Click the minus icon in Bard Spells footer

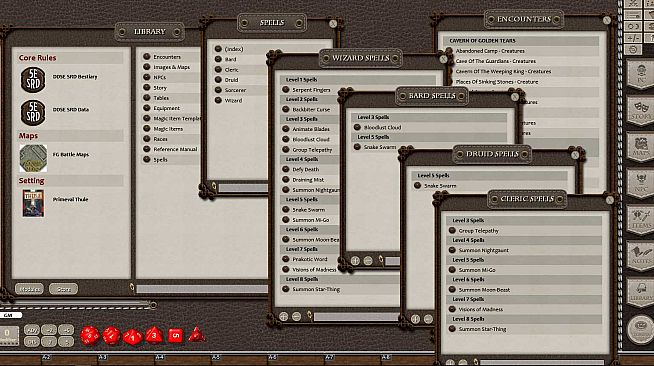368,261
